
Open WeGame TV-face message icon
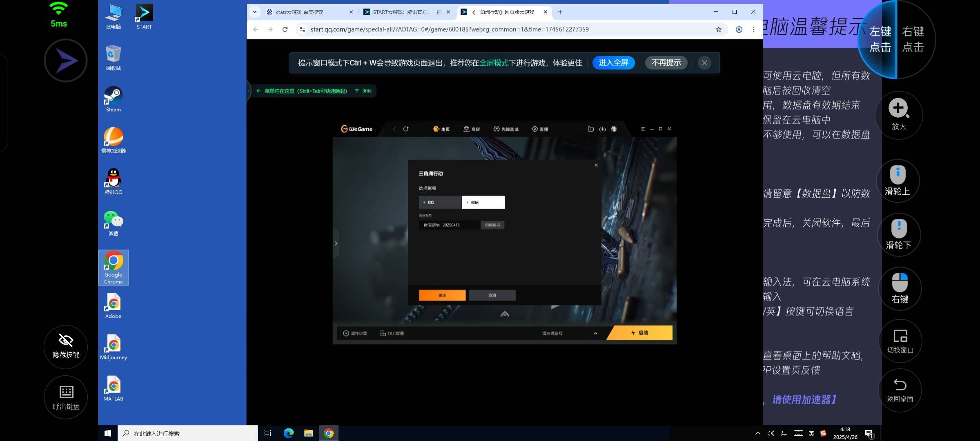tap(591, 129)
